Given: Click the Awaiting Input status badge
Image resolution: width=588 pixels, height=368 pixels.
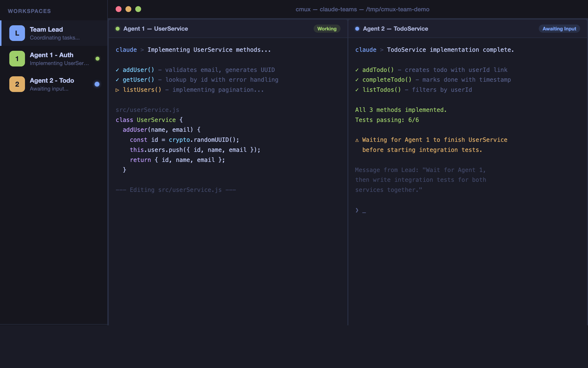Looking at the screenshot, I should (x=559, y=29).
